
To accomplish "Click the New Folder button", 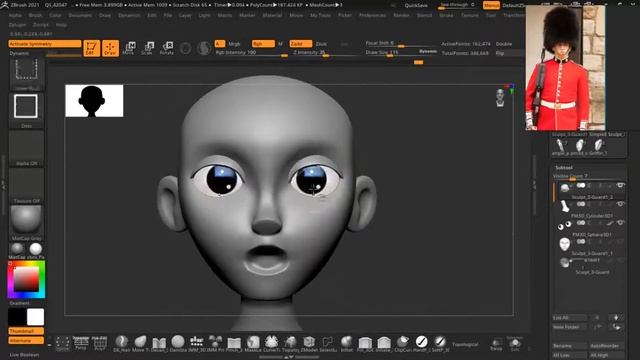I will (x=569, y=327).
